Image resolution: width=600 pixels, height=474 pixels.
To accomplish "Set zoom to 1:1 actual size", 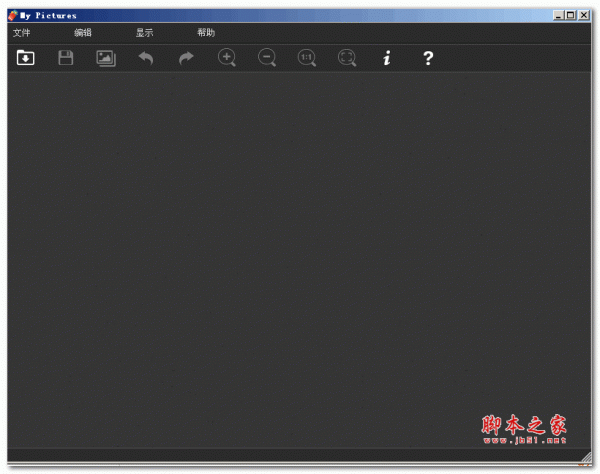I will coord(307,58).
